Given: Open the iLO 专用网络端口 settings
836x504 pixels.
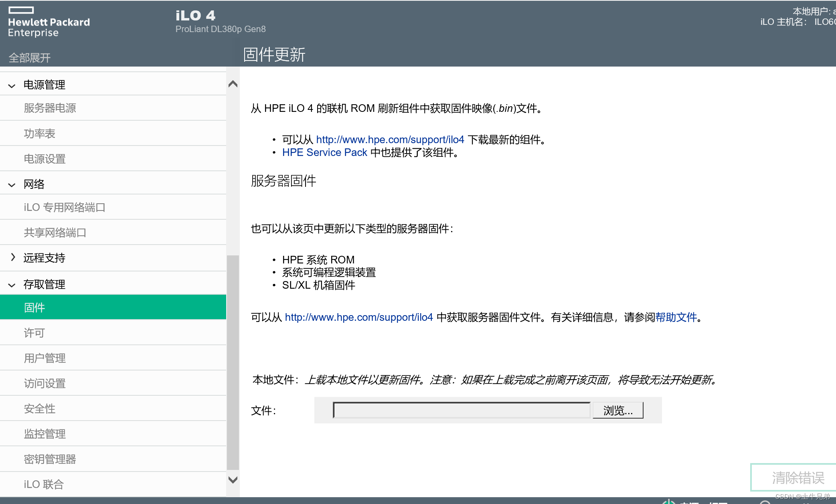Looking at the screenshot, I should [x=64, y=207].
